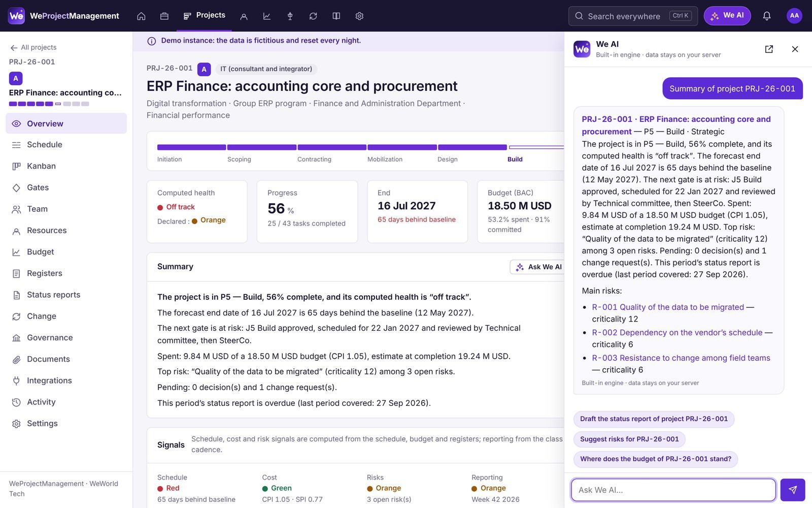The height and width of the screenshot is (508, 812).
Task: Open the Change sidebar item
Action: [66, 316]
